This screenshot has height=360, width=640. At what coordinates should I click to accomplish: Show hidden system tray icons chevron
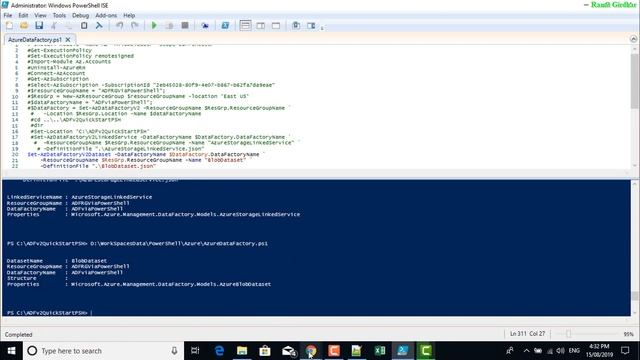click(526, 351)
